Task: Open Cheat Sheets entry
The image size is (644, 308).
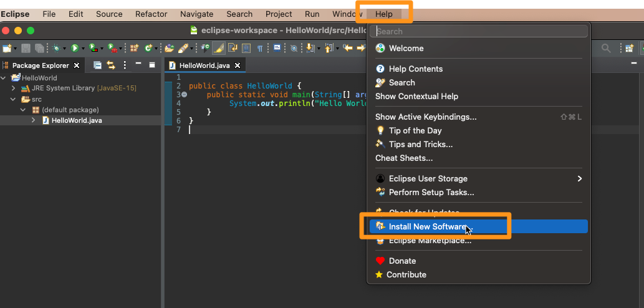Action: (479, 158)
